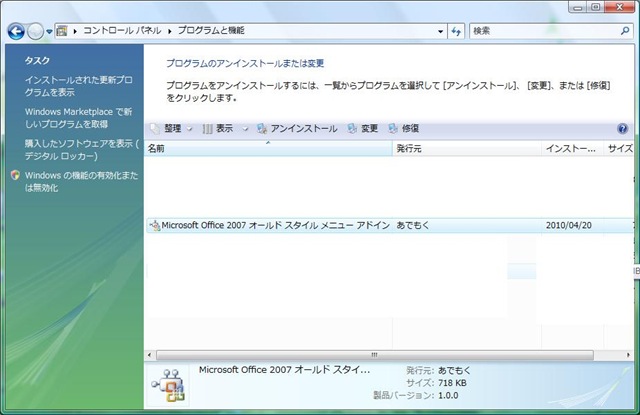Expand the 整理 dropdown arrow

pos(189,129)
